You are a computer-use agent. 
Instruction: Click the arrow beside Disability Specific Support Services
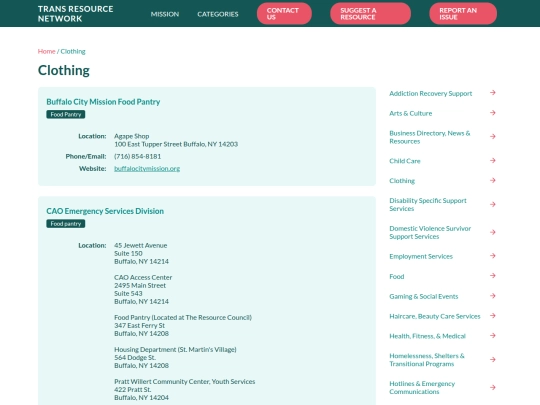(493, 205)
